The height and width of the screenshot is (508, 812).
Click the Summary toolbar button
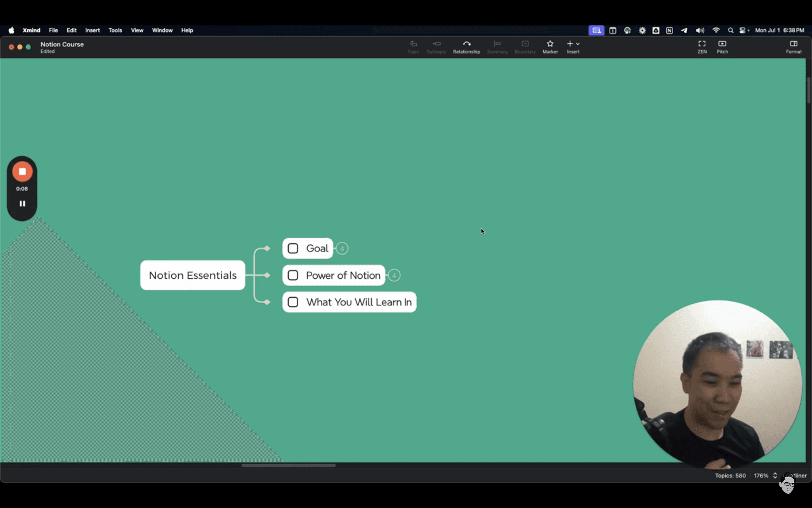(497, 47)
